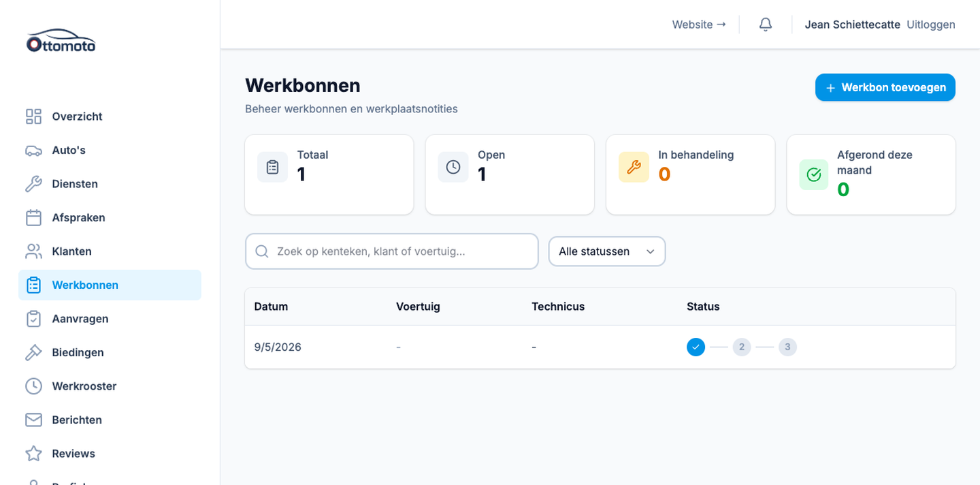Click the In behandeling count card
Screen dimensions: 980x485
click(691, 174)
